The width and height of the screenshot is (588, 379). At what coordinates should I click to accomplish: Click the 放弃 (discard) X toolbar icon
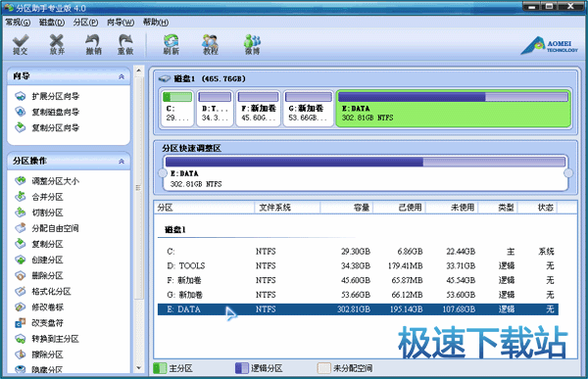(57, 45)
